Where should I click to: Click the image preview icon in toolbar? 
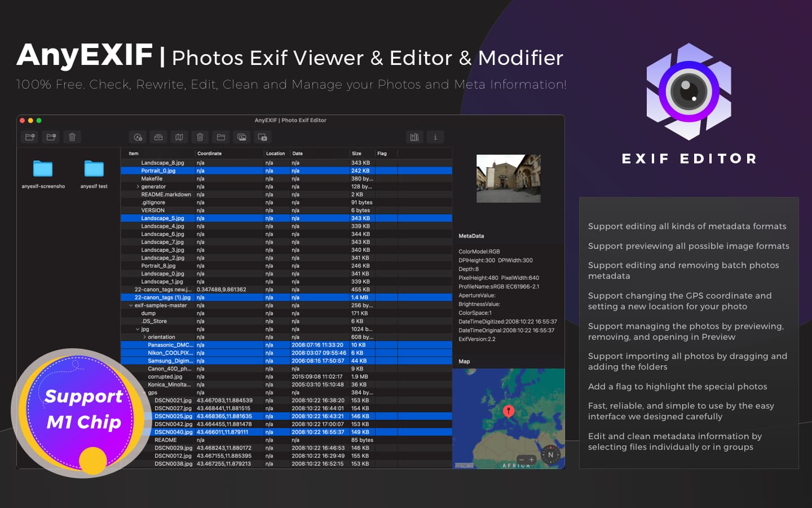click(242, 137)
